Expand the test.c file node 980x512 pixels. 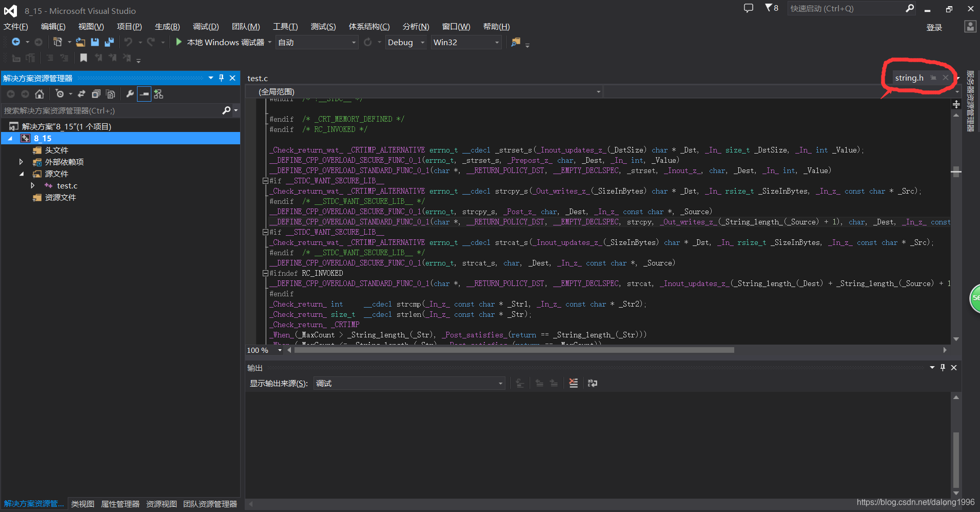tap(33, 185)
